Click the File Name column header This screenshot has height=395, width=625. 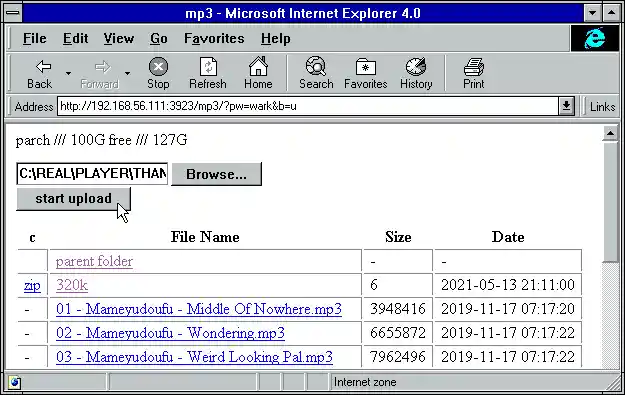[205, 237]
